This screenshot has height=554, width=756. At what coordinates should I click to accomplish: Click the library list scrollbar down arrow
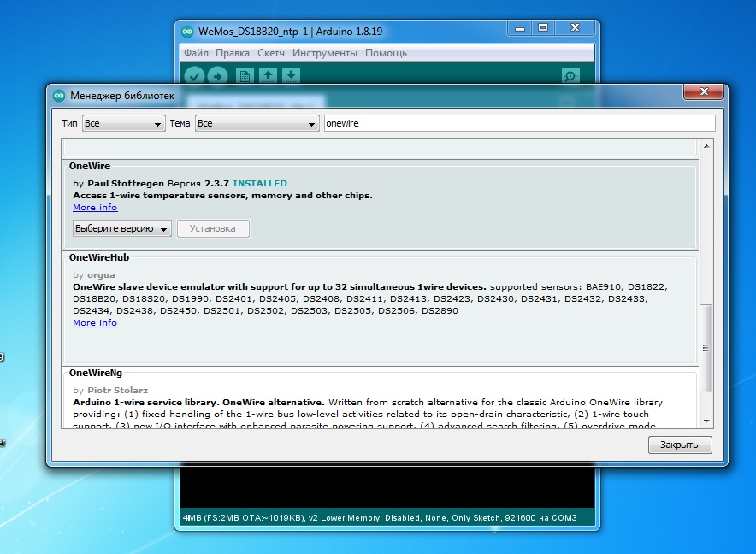click(x=706, y=421)
